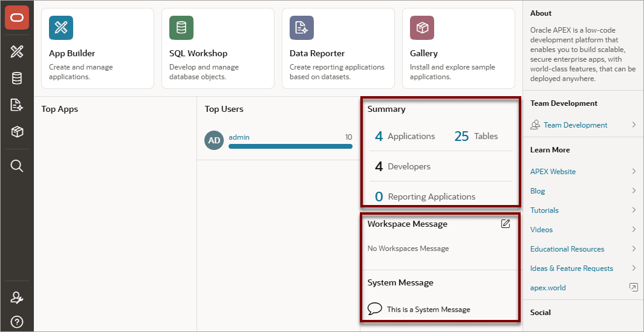Click 'Install and explore sample applications.' description

click(x=452, y=71)
